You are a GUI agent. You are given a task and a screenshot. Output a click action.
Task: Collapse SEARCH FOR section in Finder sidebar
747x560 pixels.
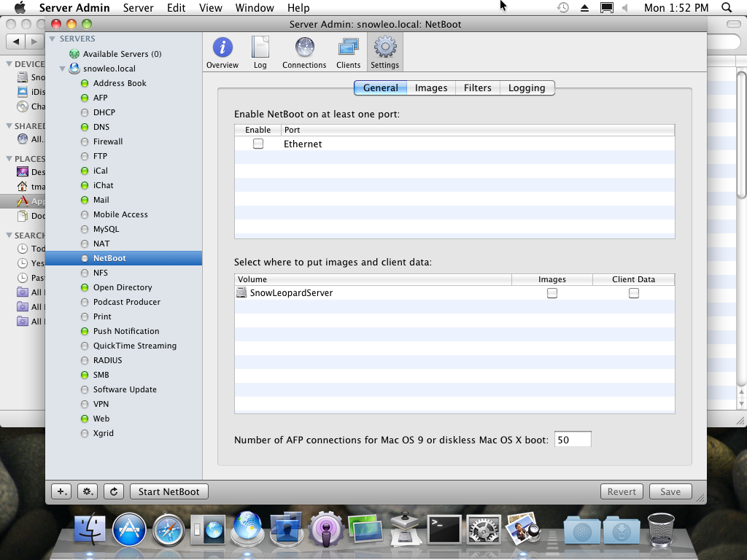[x=9, y=235]
